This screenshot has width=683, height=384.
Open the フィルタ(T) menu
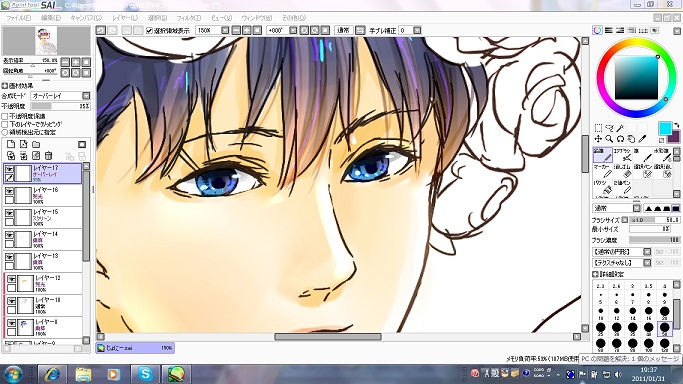point(189,18)
